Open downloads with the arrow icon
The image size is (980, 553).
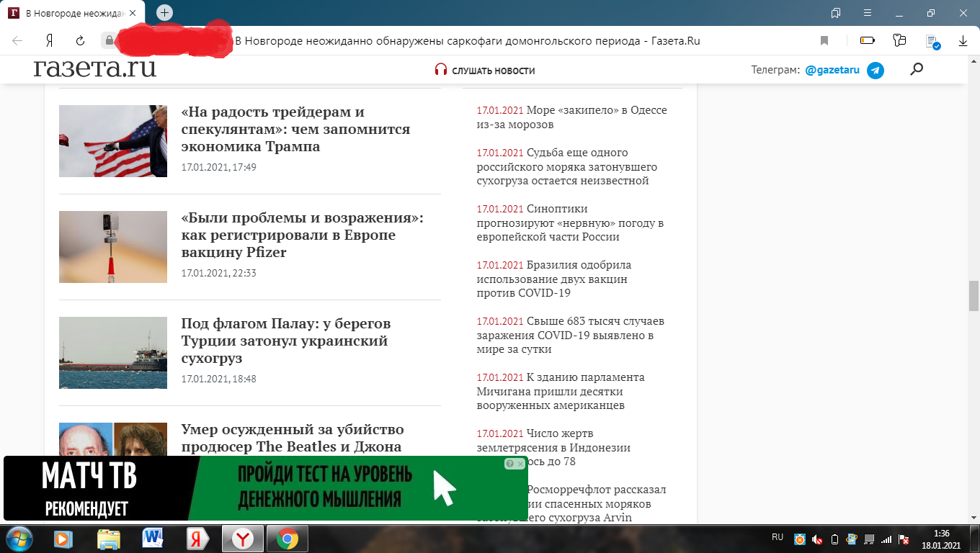coord(963,41)
